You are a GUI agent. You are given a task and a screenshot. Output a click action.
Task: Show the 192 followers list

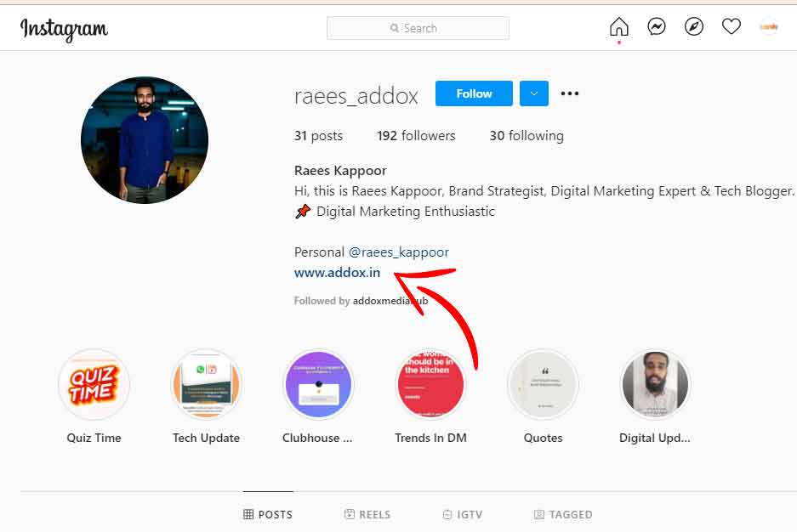click(x=416, y=135)
